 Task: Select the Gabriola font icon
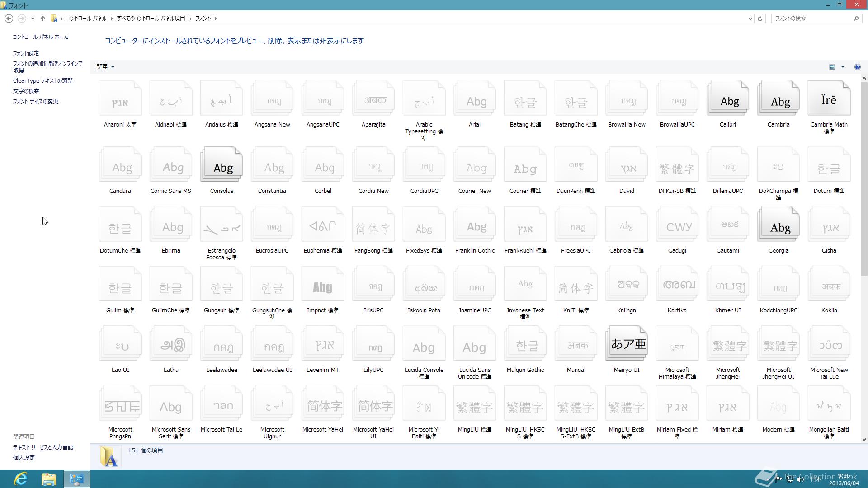(x=627, y=225)
